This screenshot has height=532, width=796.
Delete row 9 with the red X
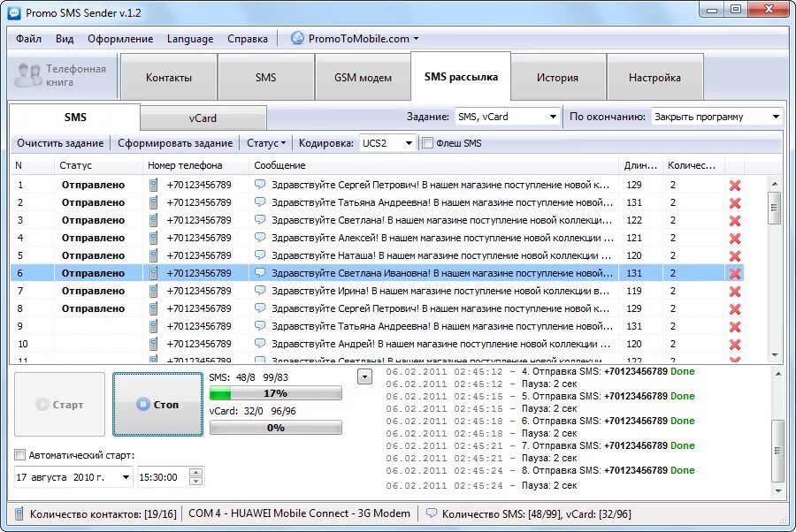[735, 327]
